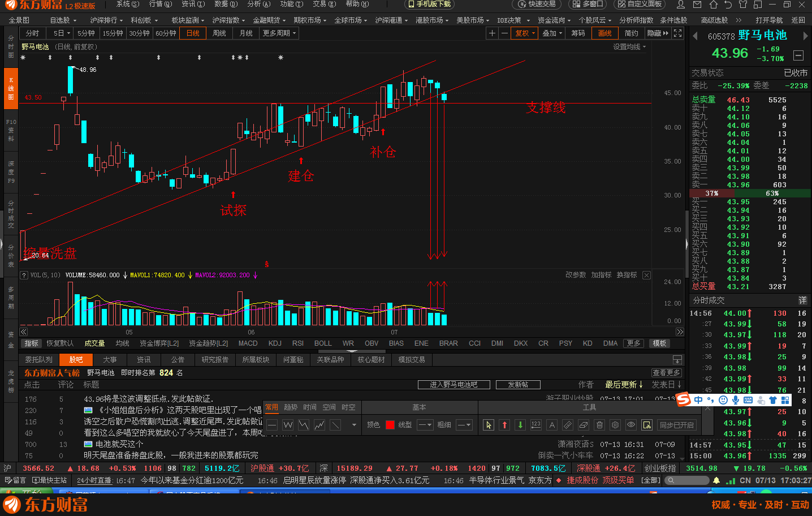Open drawing settings gear icon
This screenshot has height=516, width=812.
click(x=615, y=425)
